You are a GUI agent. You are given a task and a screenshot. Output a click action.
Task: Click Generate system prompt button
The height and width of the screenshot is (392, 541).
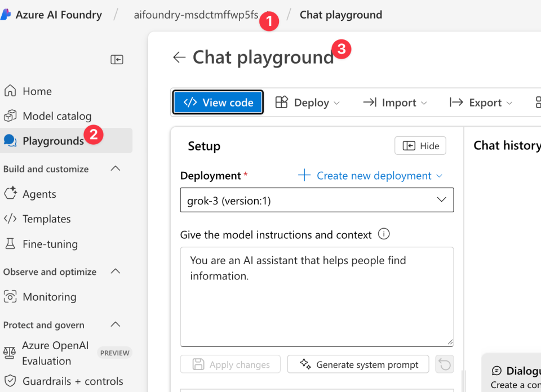pos(358,364)
